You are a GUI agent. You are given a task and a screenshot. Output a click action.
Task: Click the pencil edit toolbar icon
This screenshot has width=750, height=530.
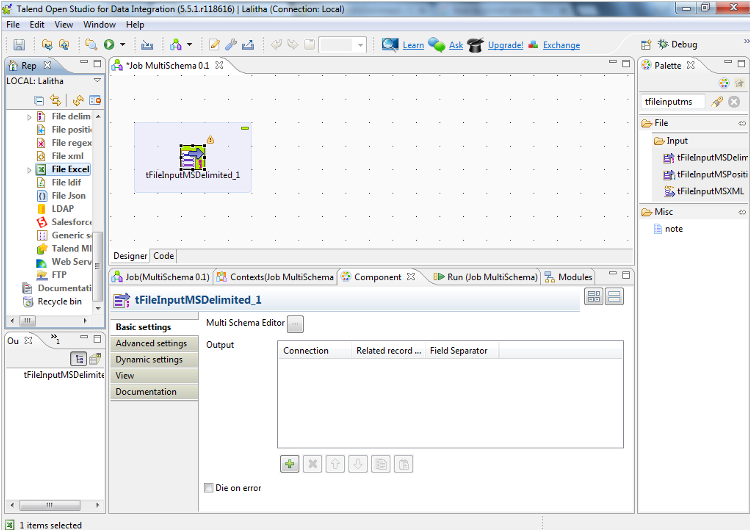(214, 44)
